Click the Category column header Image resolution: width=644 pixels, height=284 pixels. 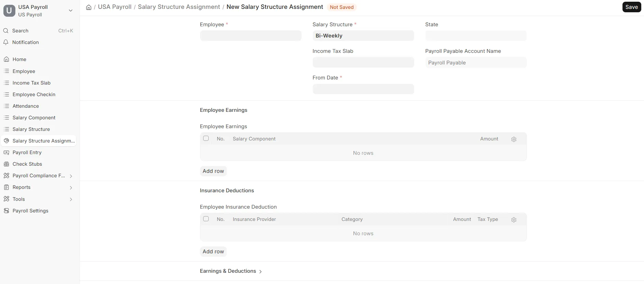(352, 219)
